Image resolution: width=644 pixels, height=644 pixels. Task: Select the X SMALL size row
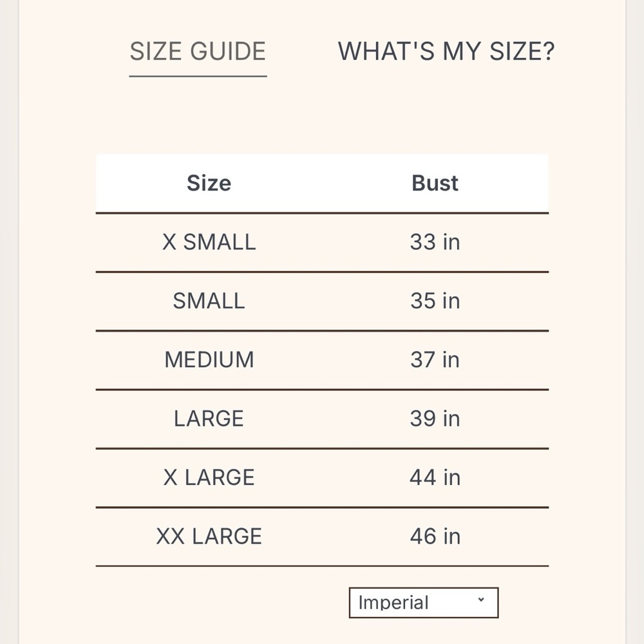[322, 242]
